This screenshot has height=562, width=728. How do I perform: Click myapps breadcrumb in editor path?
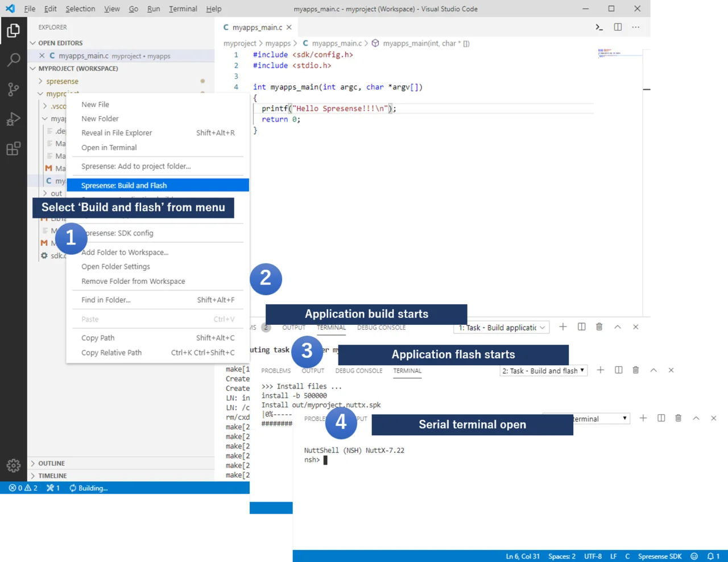(x=278, y=43)
